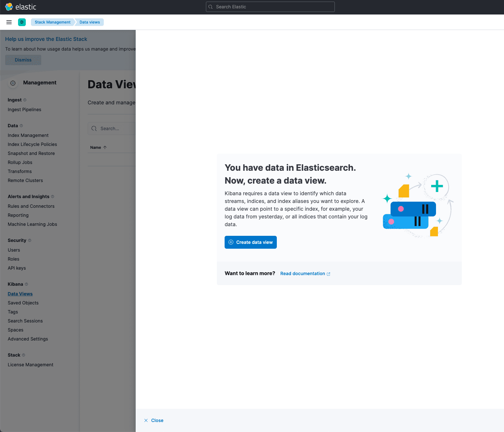Open Remote Clusters

pyautogui.click(x=25, y=180)
